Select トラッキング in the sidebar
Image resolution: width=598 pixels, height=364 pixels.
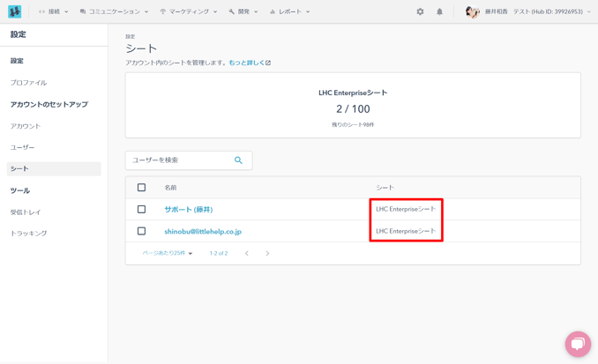(28, 234)
